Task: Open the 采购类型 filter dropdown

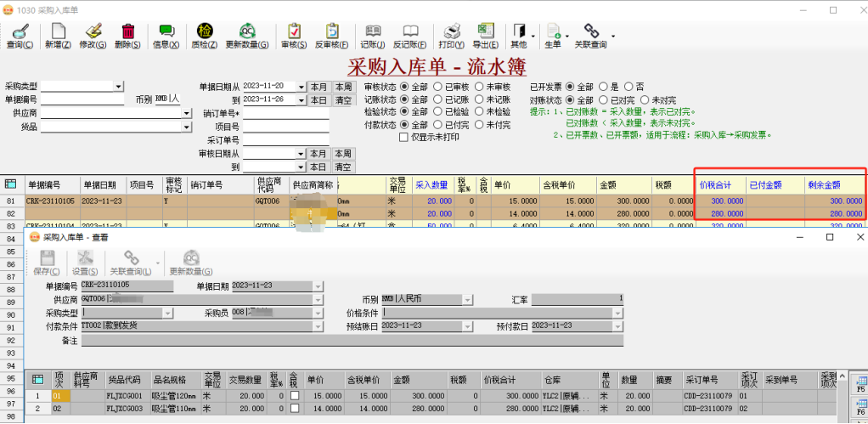Action: [x=119, y=87]
